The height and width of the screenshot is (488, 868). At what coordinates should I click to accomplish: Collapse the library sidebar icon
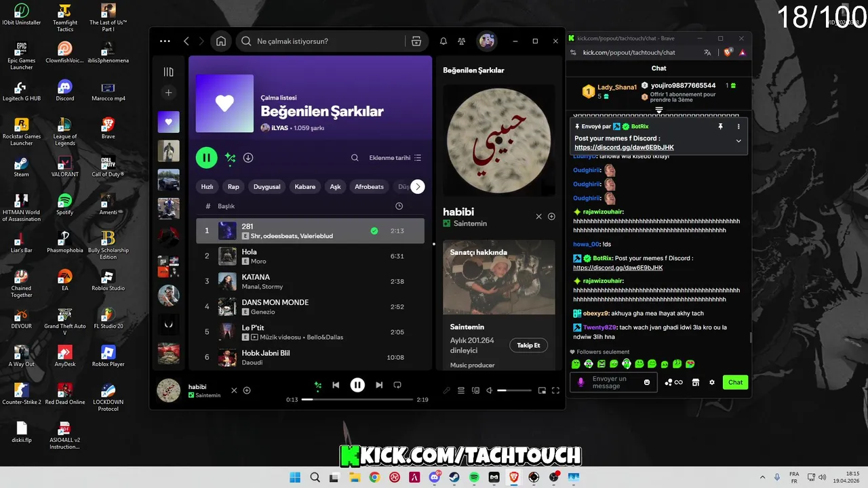pyautogui.click(x=169, y=72)
